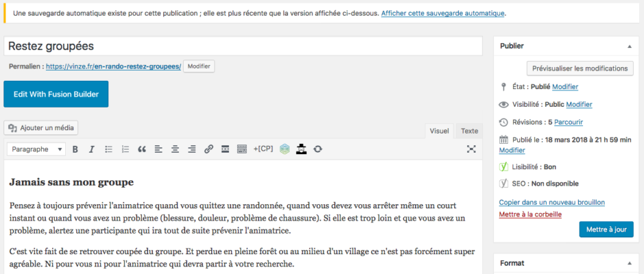
Task: Enable distraction-free fullscreen writing mode
Action: 471,149
